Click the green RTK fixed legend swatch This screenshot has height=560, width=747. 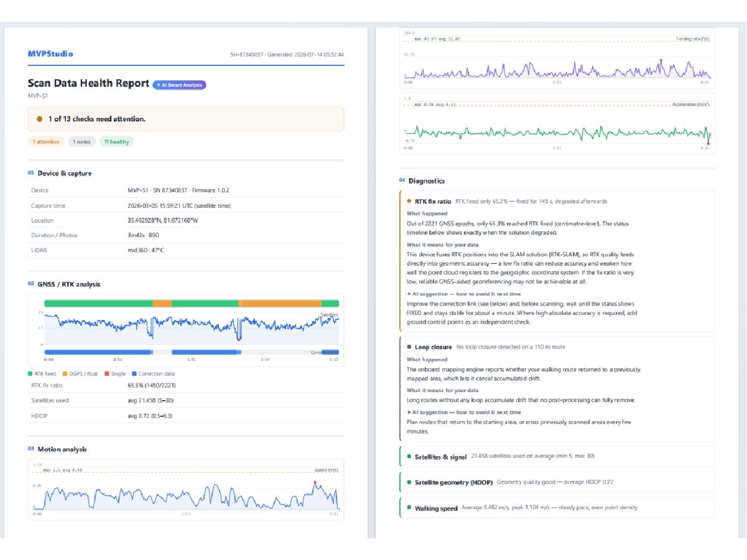[x=30, y=374]
